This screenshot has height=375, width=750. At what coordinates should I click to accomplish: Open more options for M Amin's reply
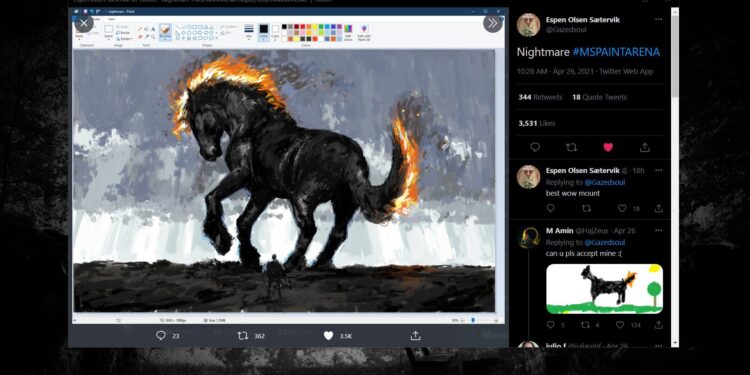(659, 231)
